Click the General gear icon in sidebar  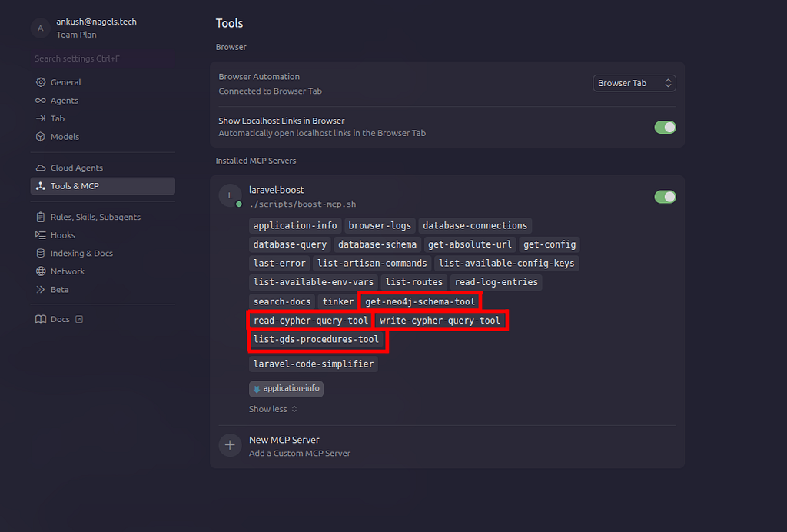click(x=41, y=82)
